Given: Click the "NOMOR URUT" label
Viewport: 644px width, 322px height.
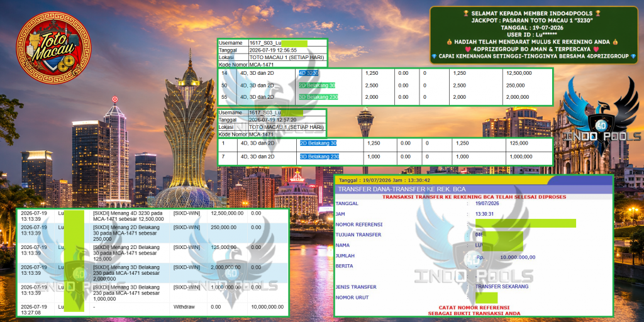Looking at the screenshot, I should tap(352, 297).
